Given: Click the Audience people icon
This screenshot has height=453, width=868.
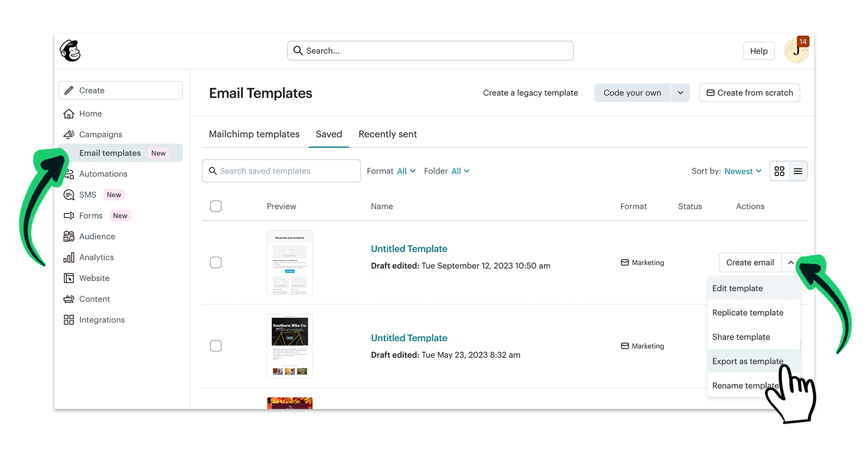Looking at the screenshot, I should 69,236.
